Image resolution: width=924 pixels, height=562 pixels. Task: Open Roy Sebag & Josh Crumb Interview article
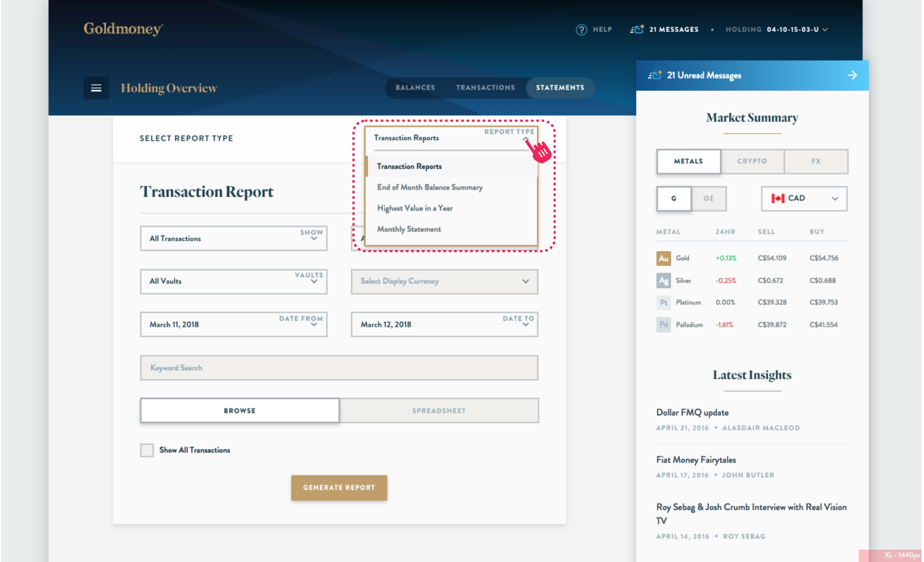[752, 513]
